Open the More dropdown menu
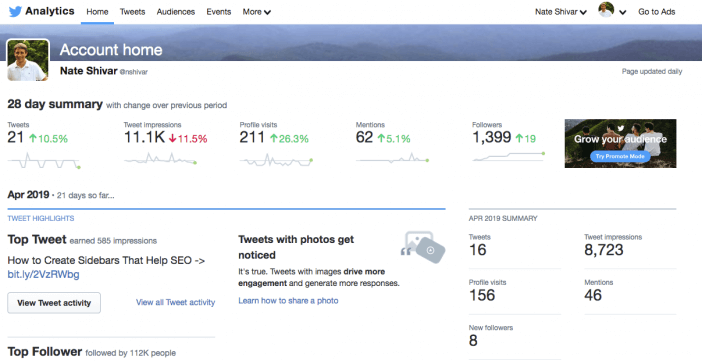The image size is (702, 361). click(257, 12)
